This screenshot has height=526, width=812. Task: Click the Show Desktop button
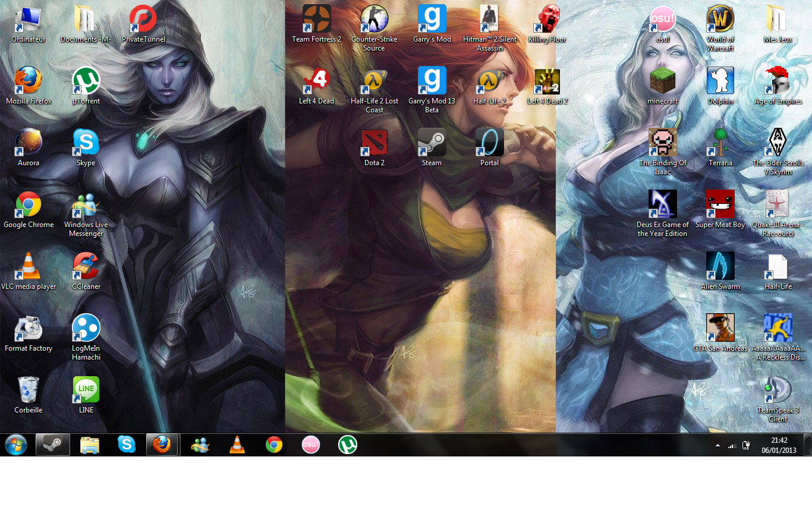point(807,445)
